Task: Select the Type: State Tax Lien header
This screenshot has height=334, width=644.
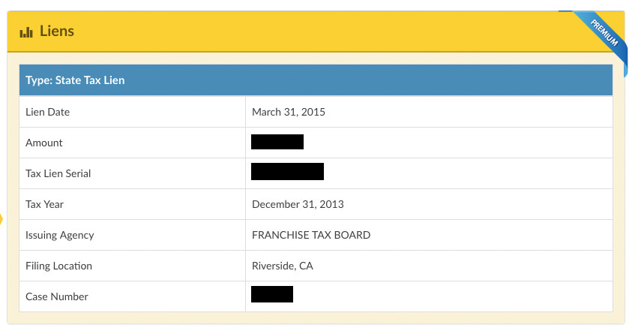Action: tap(316, 80)
